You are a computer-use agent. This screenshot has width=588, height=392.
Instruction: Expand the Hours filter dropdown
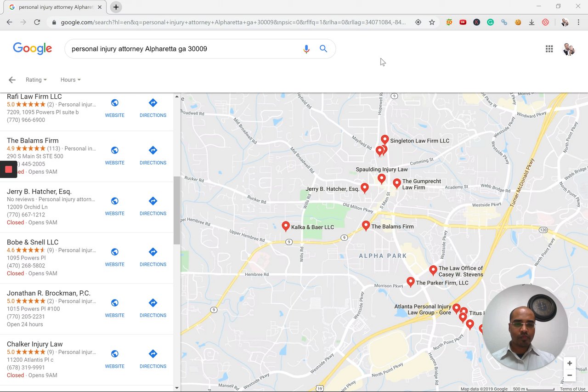pyautogui.click(x=71, y=80)
